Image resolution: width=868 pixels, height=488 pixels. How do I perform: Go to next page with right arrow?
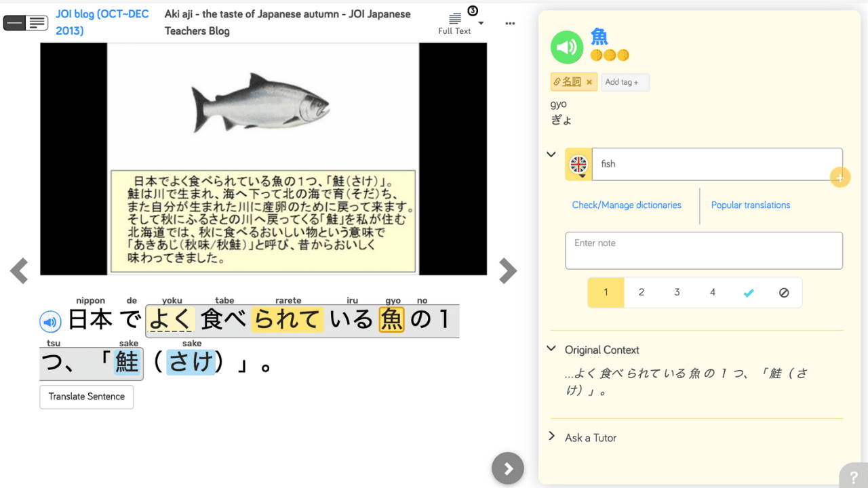click(507, 271)
